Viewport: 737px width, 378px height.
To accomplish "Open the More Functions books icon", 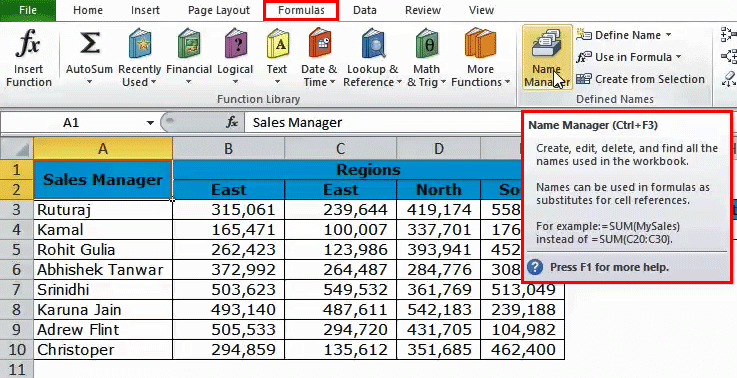I will (x=480, y=43).
